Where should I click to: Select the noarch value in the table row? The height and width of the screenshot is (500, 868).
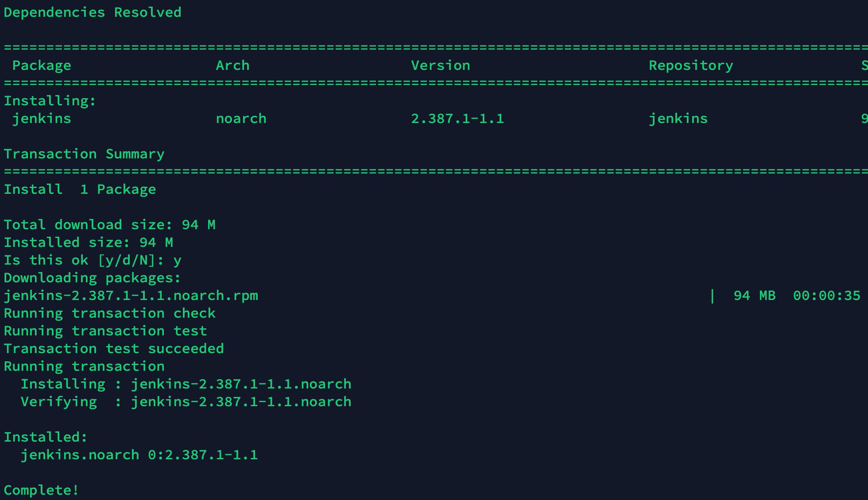[x=241, y=119]
